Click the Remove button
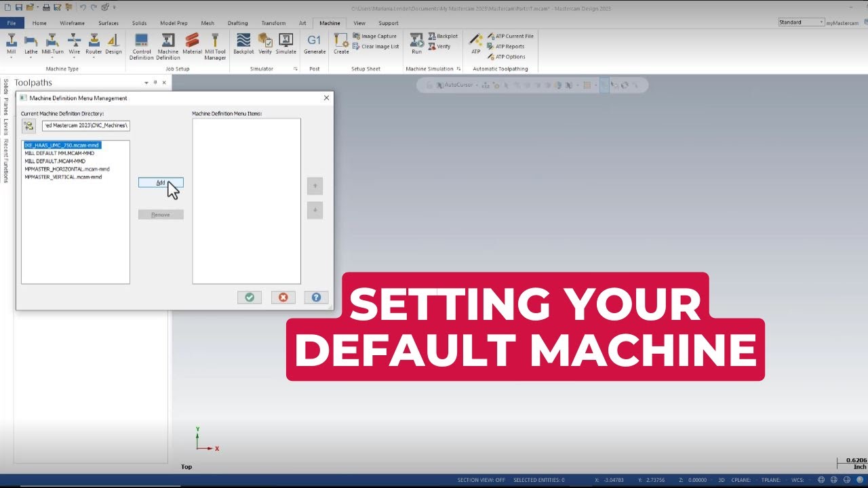 (161, 214)
